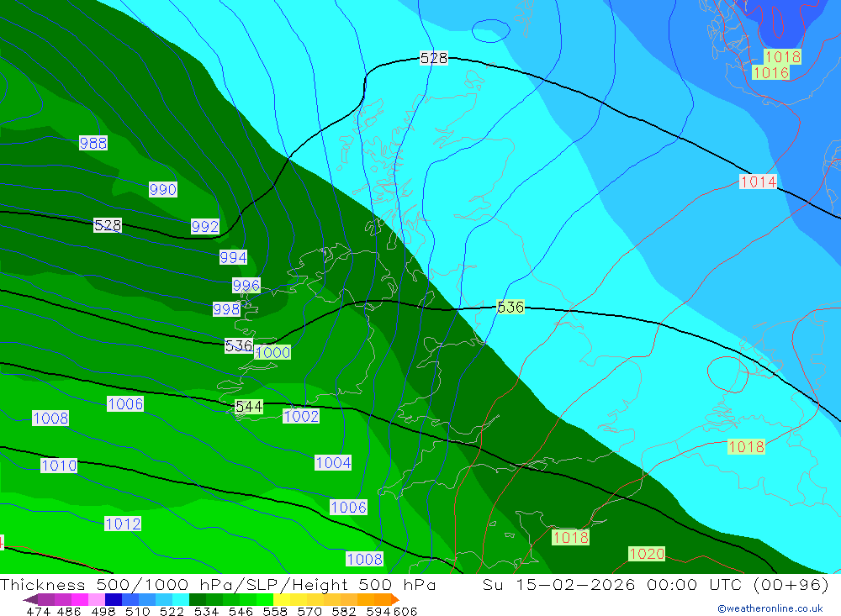
Task: Select legend value 486
Action: pyautogui.click(x=69, y=611)
